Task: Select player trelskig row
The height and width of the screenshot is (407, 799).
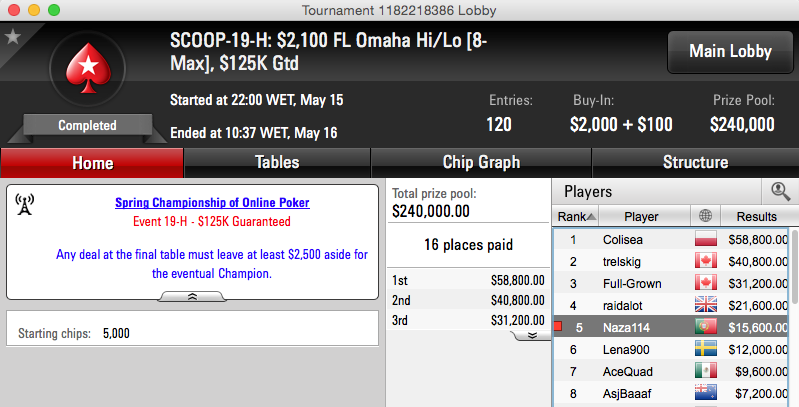Action: [x=672, y=261]
